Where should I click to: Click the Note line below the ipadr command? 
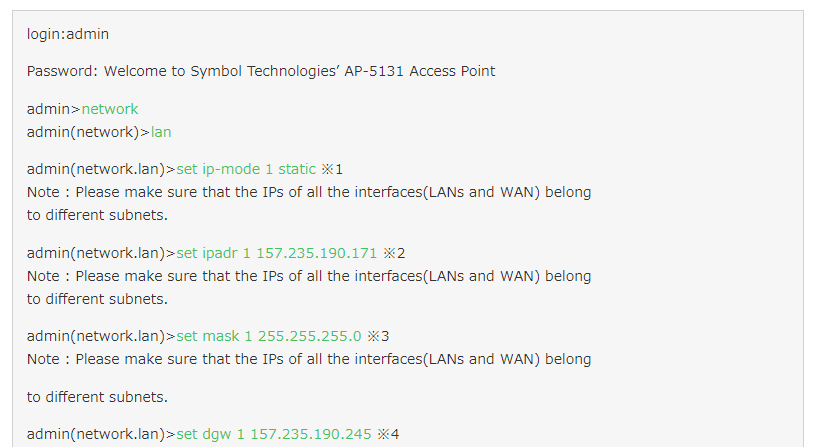pos(309,275)
